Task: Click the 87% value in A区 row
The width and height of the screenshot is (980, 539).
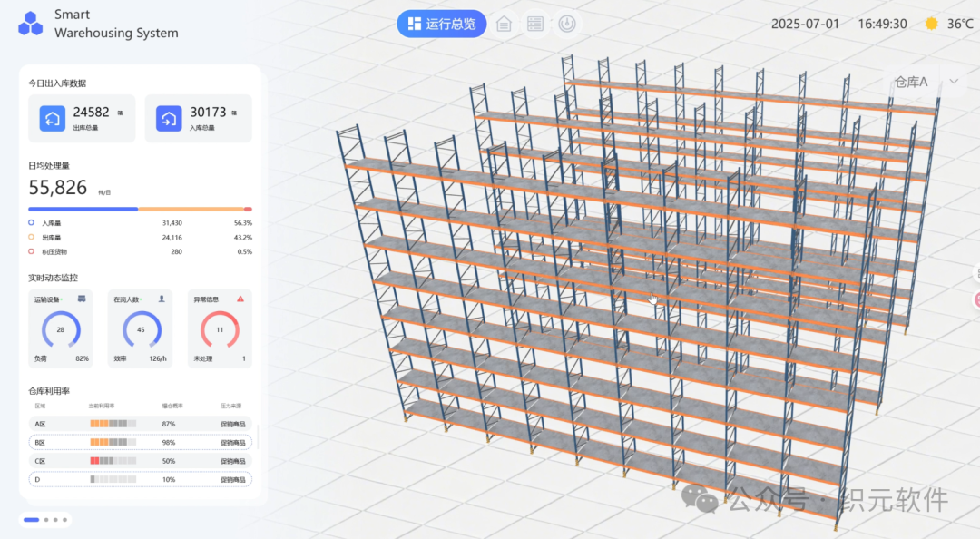Action: tap(169, 424)
